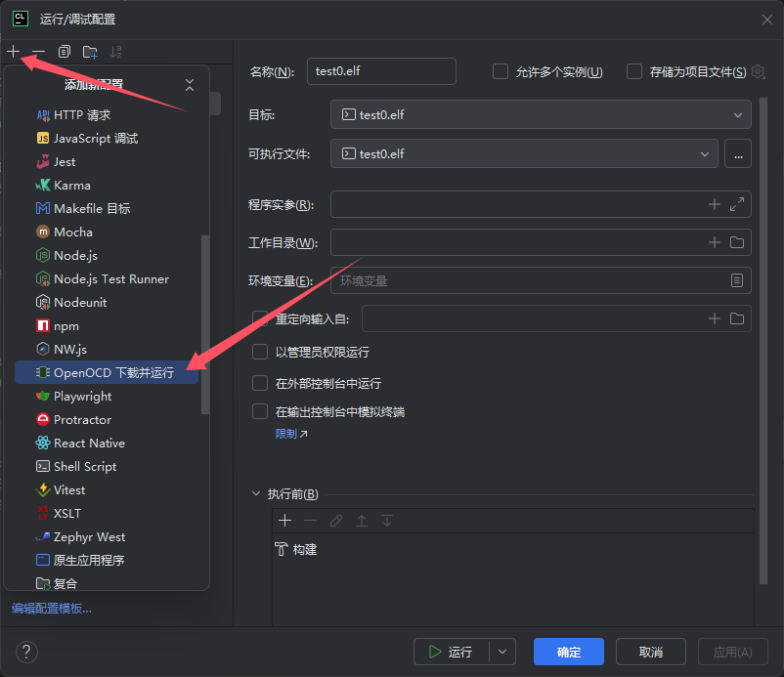Copy the selected configuration
The width and height of the screenshot is (784, 677).
tap(64, 52)
